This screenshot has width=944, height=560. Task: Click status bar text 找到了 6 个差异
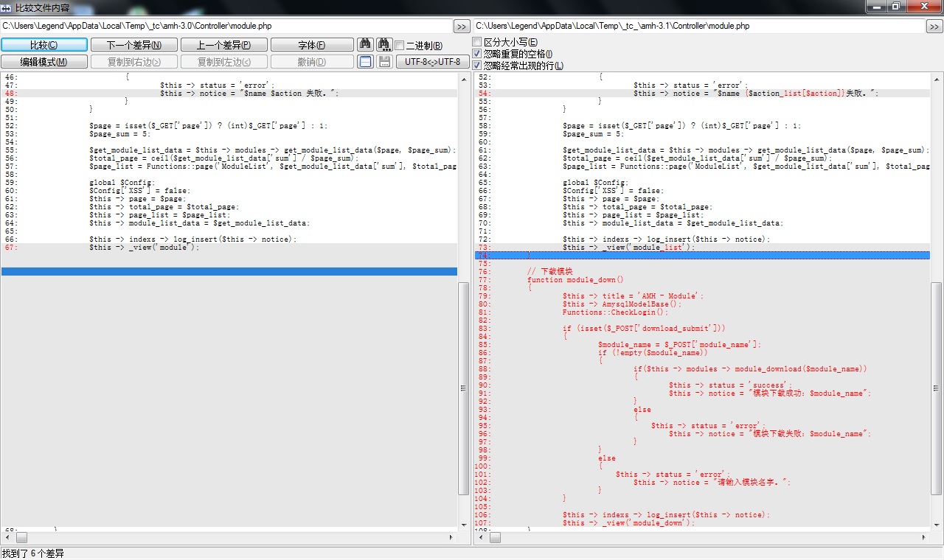[x=33, y=553]
